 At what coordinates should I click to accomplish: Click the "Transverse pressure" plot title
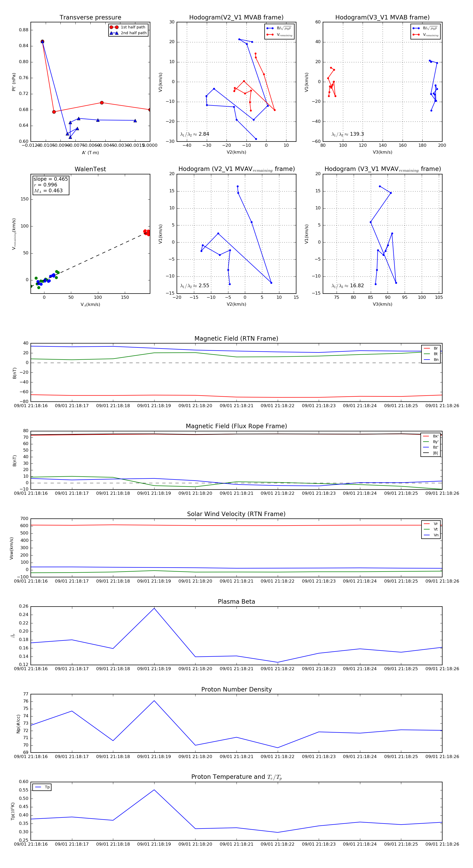pyautogui.click(x=90, y=18)
